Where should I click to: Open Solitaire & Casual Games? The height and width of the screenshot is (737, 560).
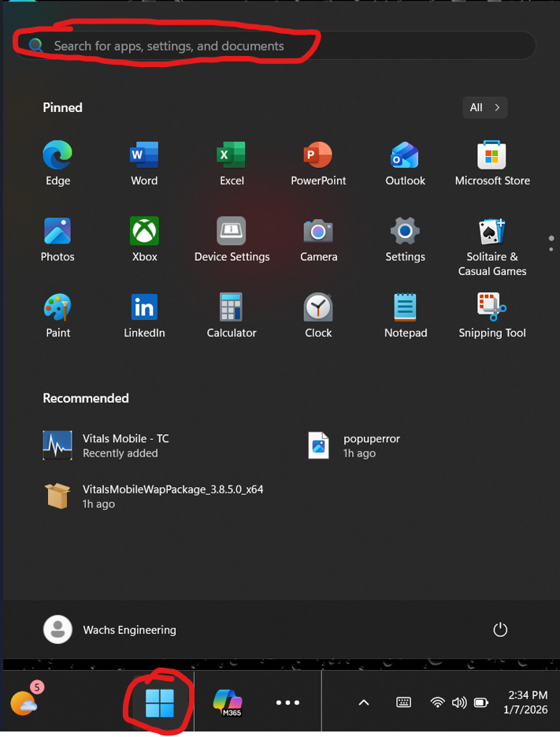(x=492, y=247)
